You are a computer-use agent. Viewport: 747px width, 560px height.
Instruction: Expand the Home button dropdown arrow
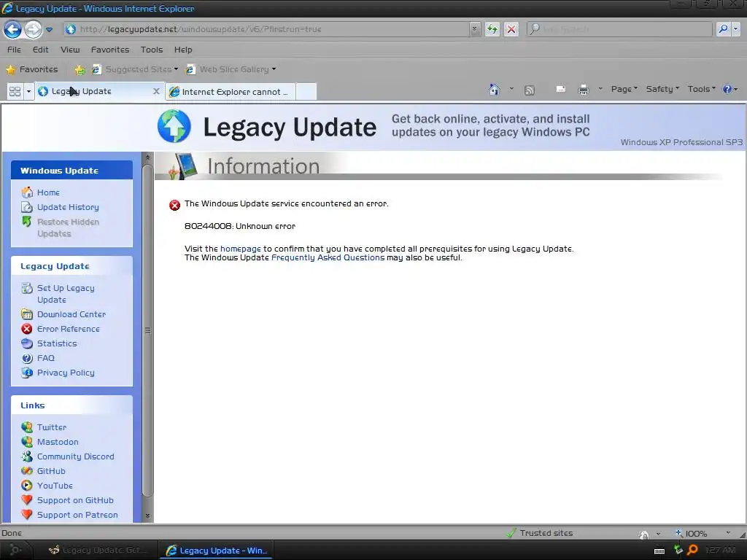click(511, 88)
